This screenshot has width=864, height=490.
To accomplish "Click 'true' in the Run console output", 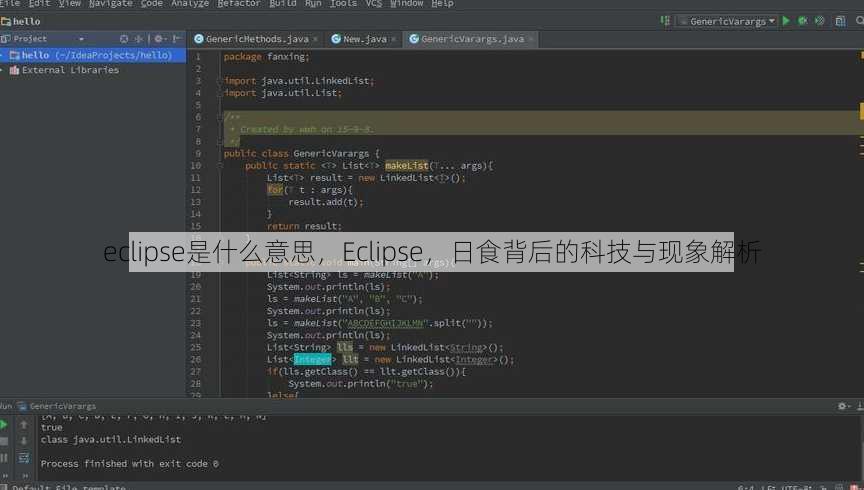I will (x=51, y=427).
